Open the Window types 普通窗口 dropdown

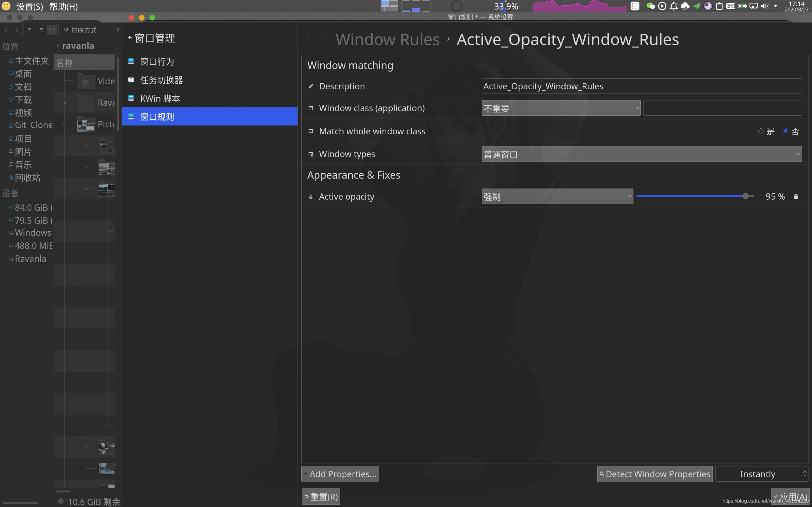[641, 154]
